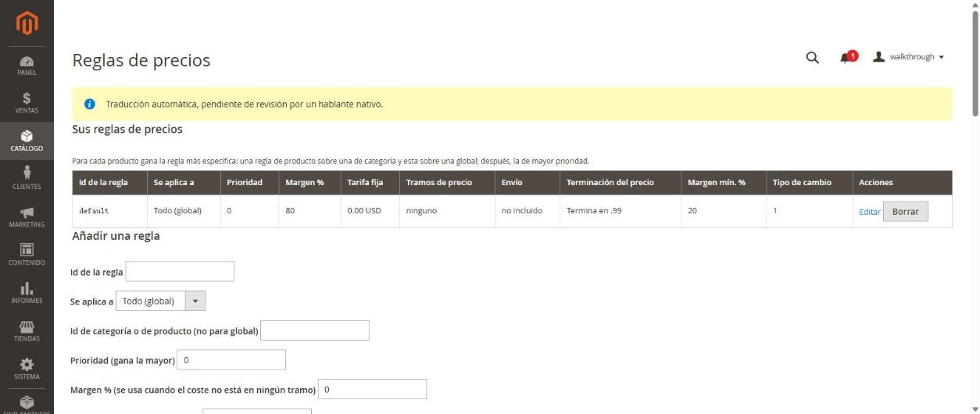Click the 'Reglas de precios' page title
The width and height of the screenshot is (980, 414).
coord(141,60)
